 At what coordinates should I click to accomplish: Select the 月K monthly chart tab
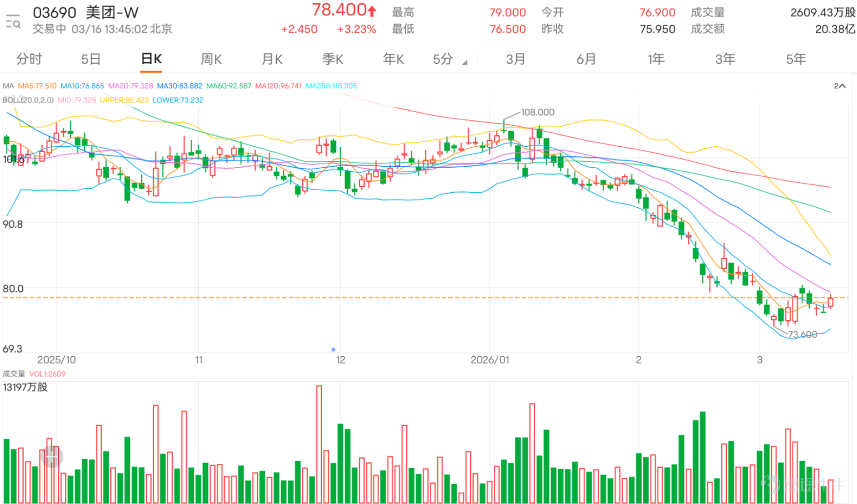click(x=272, y=59)
